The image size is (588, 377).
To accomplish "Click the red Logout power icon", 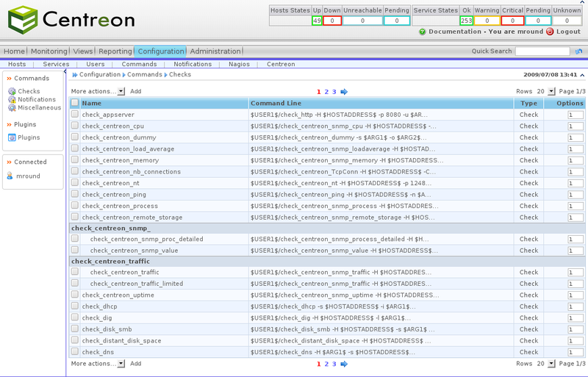I will point(550,32).
